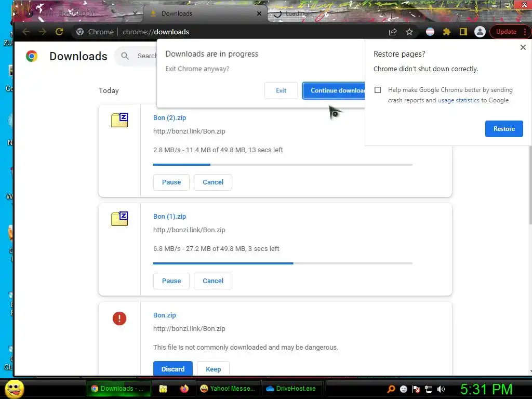Click the Chrome site info icon in address bar
This screenshot has width=532, height=399.
80,32
